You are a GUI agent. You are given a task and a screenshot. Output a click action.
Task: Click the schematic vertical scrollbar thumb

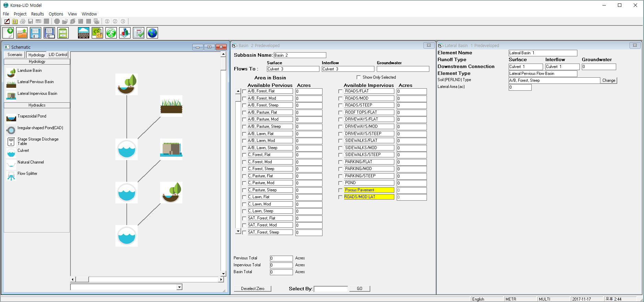[x=223, y=64]
